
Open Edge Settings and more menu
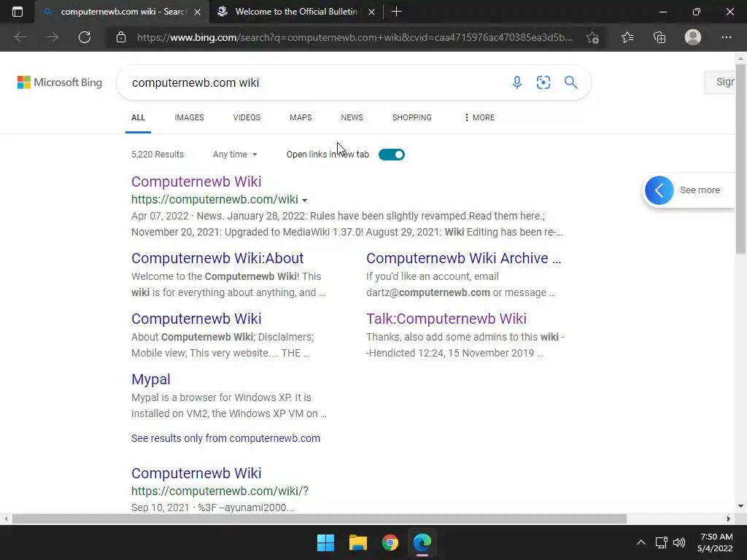[x=726, y=37]
